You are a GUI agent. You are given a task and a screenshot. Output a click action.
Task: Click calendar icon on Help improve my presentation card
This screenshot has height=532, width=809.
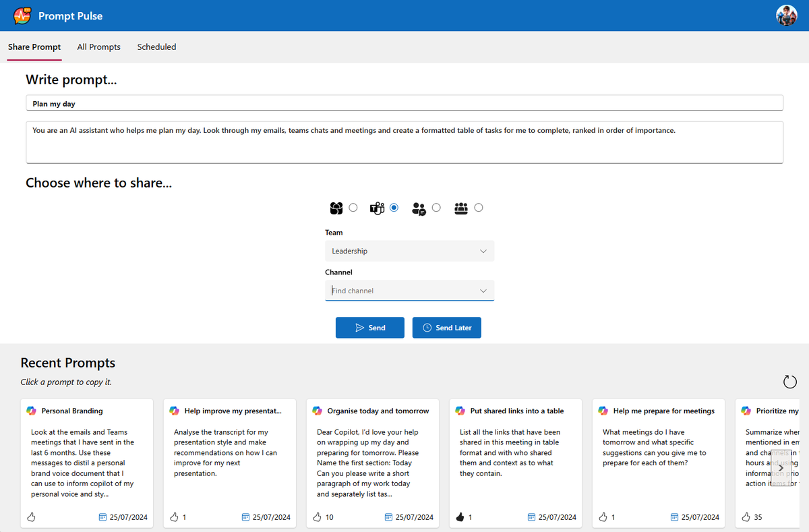pyautogui.click(x=245, y=517)
